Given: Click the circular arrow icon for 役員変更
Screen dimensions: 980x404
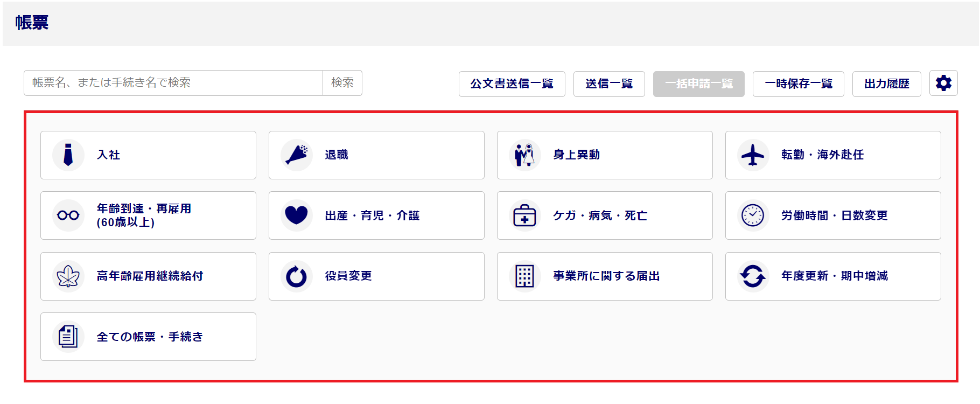Looking at the screenshot, I should click(297, 276).
